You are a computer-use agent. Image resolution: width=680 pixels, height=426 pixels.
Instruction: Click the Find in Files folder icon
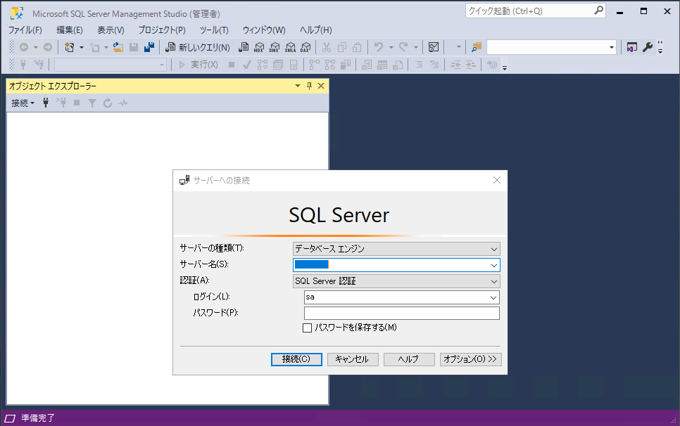[x=477, y=47]
